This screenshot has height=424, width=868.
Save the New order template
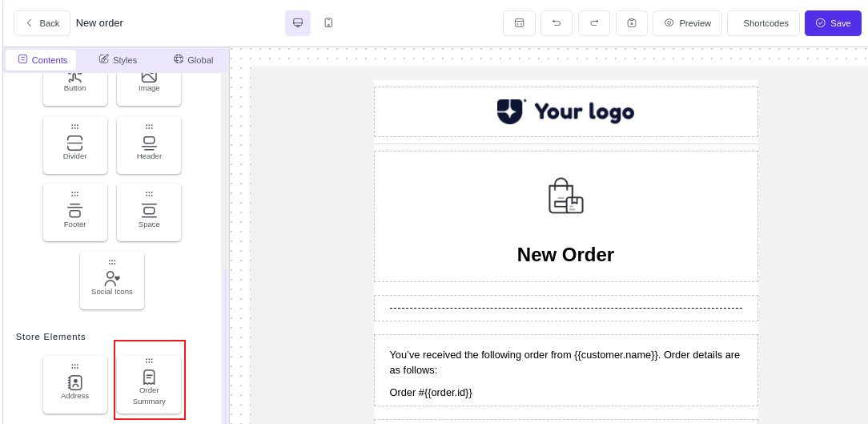pos(833,23)
